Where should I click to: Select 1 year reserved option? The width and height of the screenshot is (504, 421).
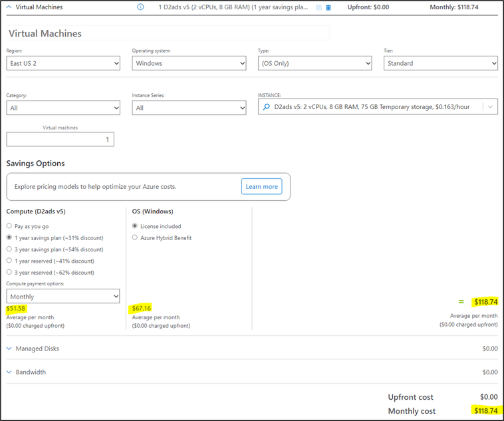click(9, 261)
